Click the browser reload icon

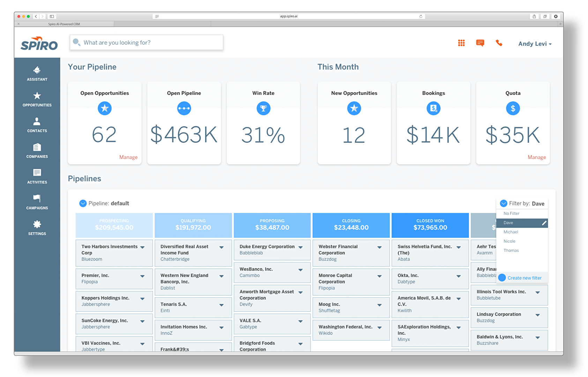click(x=421, y=16)
